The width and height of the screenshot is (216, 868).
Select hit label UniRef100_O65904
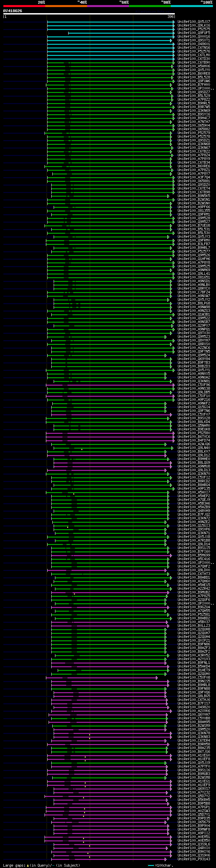click(194, 126)
